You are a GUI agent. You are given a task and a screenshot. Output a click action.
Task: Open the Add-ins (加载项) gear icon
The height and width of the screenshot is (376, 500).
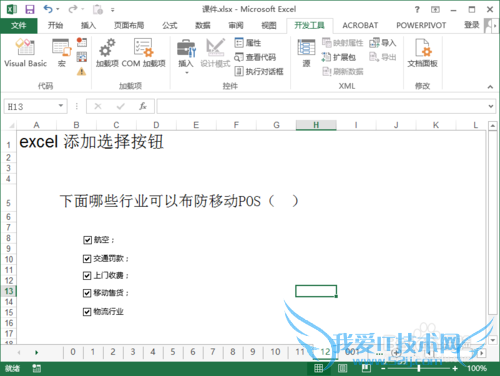107,53
